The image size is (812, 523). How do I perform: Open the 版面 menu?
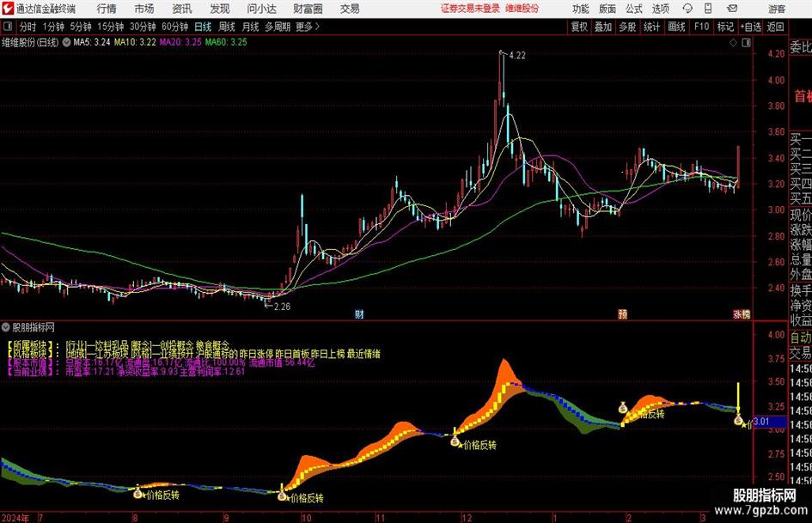click(x=607, y=9)
